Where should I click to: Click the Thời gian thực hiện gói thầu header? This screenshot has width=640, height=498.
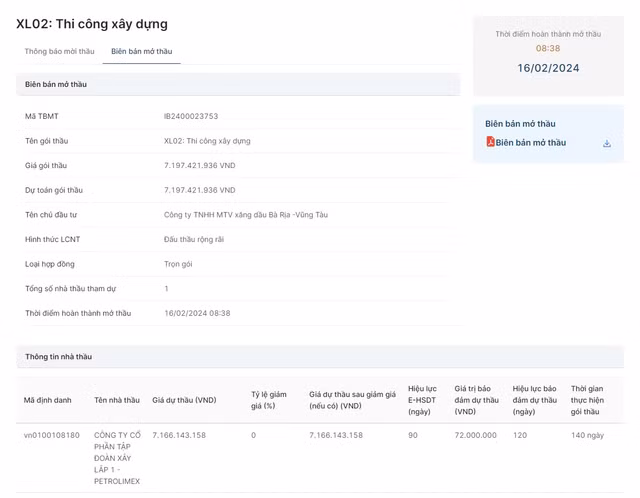click(x=587, y=400)
